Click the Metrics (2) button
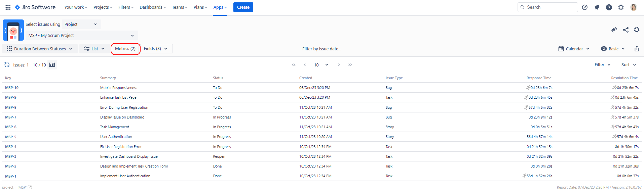The image size is (644, 191). (125, 49)
